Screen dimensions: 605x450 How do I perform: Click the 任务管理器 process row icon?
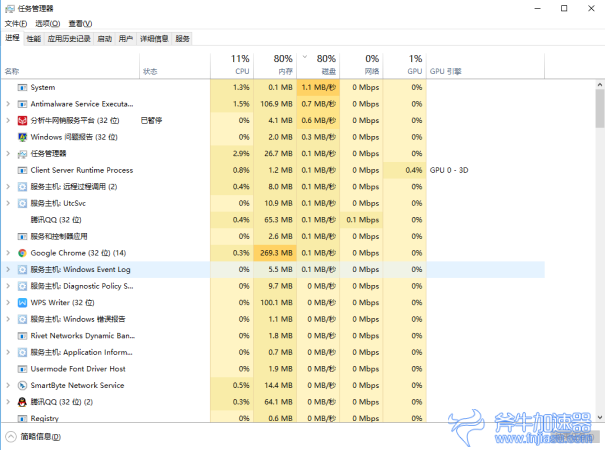coord(22,154)
